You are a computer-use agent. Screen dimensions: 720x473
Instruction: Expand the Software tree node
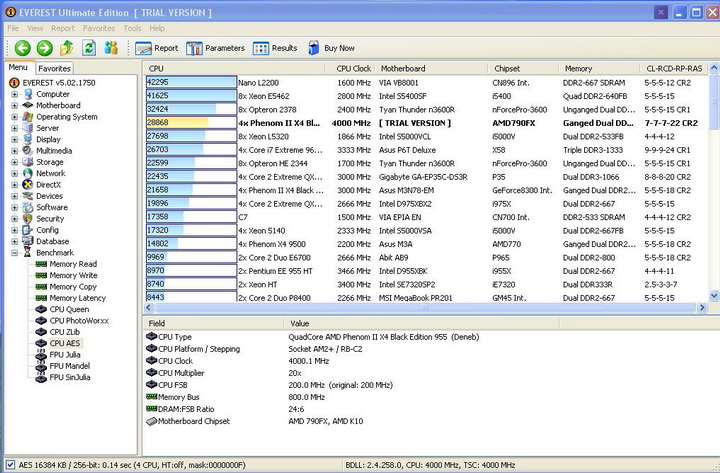(x=15, y=207)
